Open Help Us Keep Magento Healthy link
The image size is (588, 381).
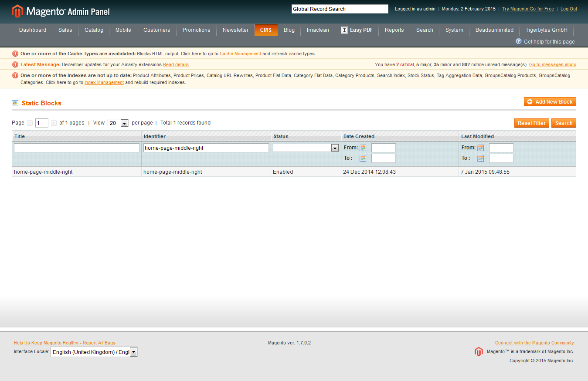pos(65,343)
